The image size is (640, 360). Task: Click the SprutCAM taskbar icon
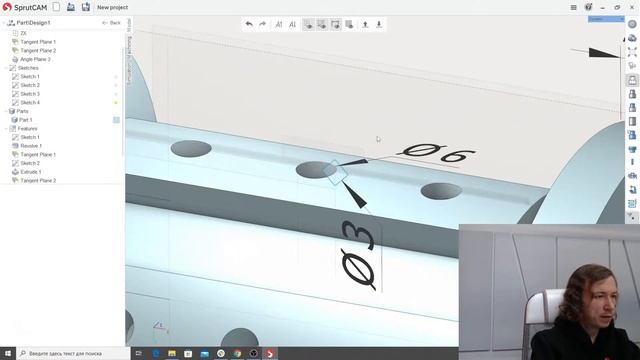270,353
